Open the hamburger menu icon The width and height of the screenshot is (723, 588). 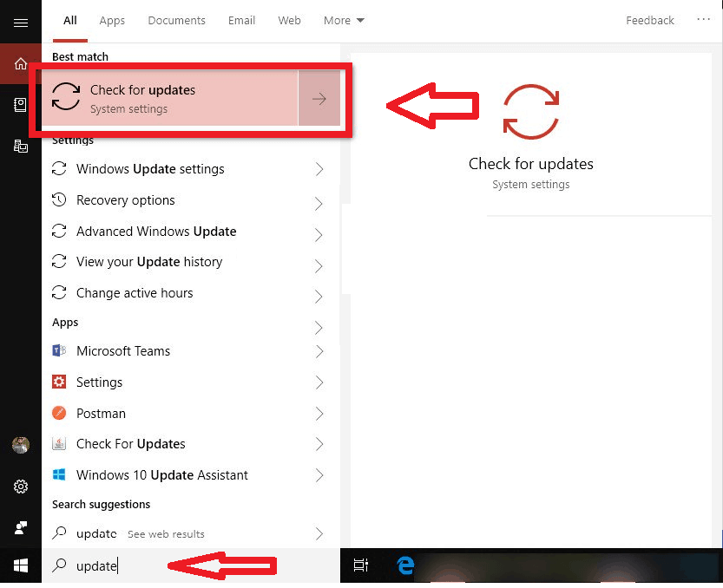pos(21,23)
